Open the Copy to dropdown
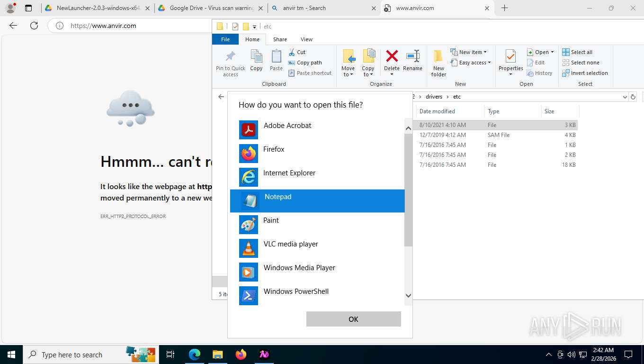This screenshot has width=644, height=364. point(368,63)
